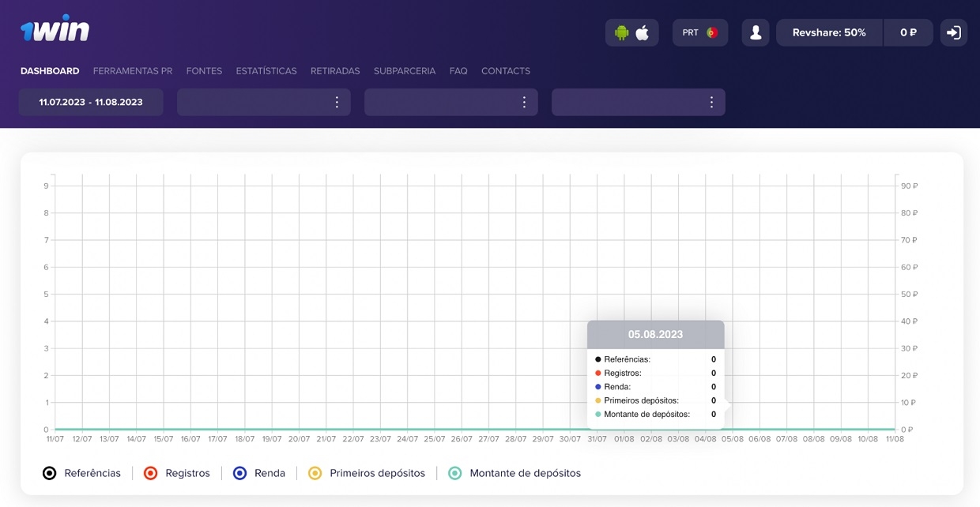980x507 pixels.
Task: Click the Portugal flag icon
Action: pos(711,33)
